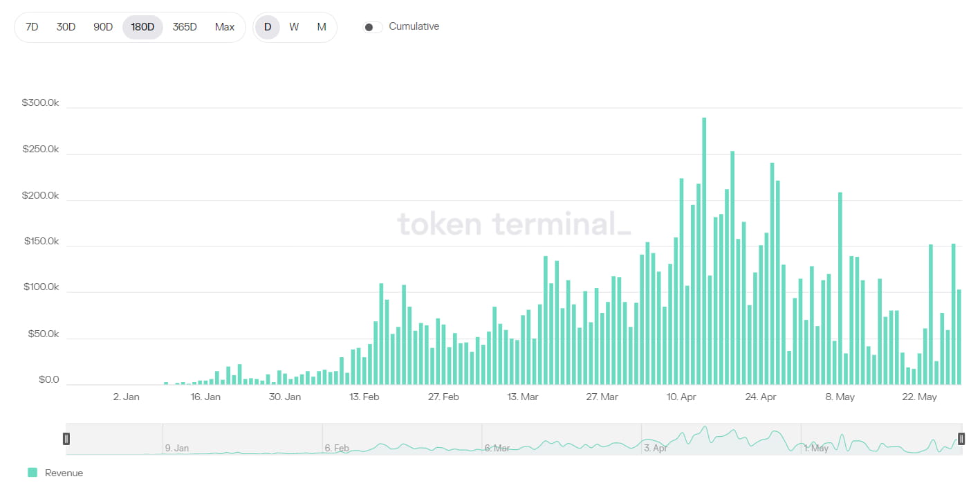Select the 7D time range
The width and height of the screenshot is (980, 497).
pos(32,27)
